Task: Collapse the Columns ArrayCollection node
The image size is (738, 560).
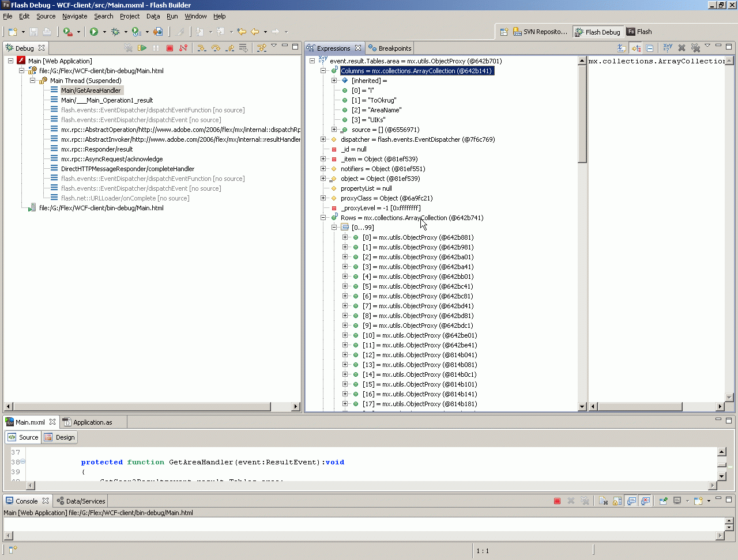Action: (x=323, y=71)
